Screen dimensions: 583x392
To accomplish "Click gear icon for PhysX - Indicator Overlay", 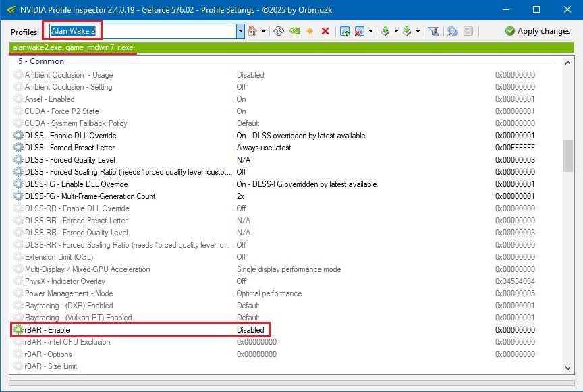I will tap(18, 281).
